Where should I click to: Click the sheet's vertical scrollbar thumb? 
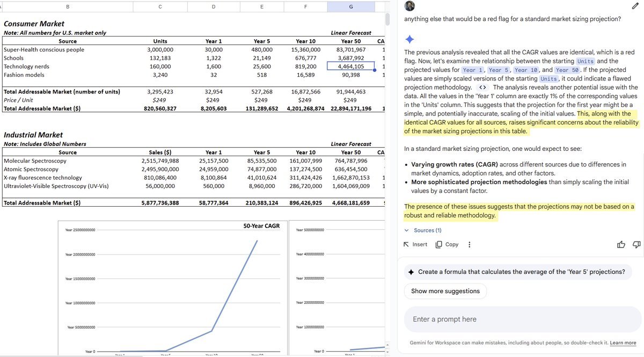388,19
